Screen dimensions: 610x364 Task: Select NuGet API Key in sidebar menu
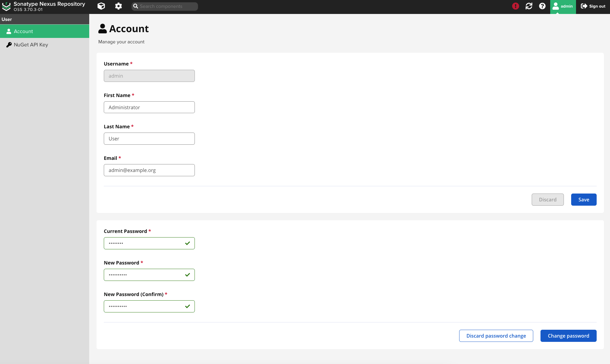(x=31, y=45)
